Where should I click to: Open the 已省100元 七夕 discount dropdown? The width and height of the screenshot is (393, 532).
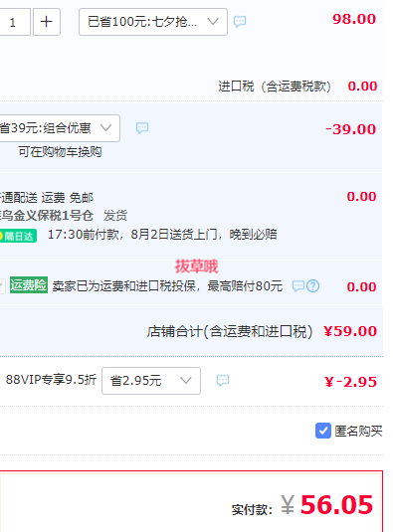pyautogui.click(x=153, y=22)
